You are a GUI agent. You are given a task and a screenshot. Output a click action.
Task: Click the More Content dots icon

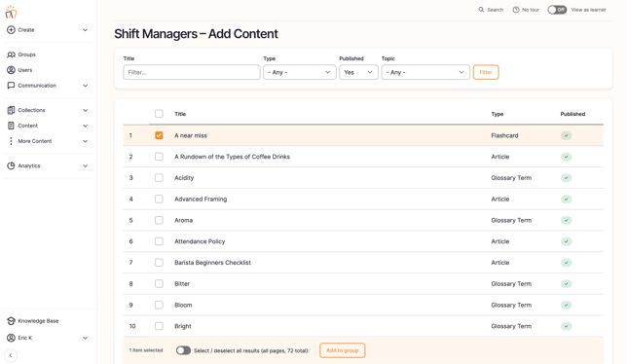(x=11, y=141)
